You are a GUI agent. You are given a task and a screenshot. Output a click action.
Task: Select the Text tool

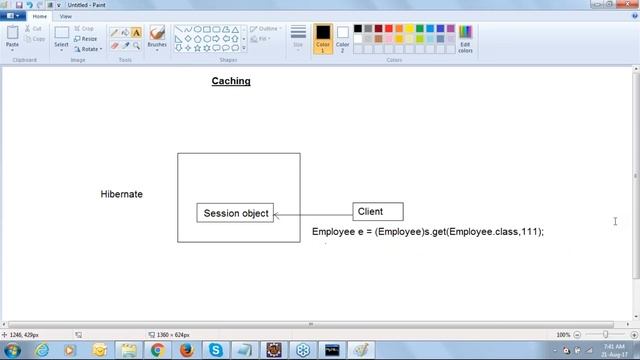pyautogui.click(x=136, y=33)
